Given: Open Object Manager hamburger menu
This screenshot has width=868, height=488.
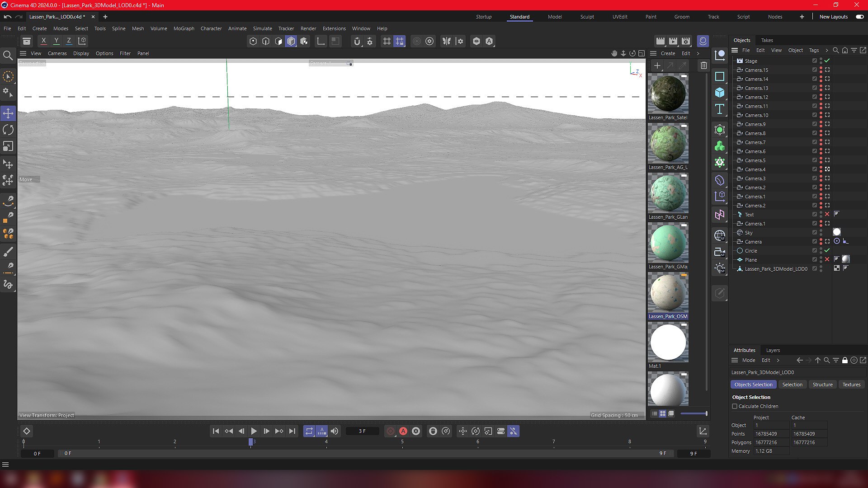Looking at the screenshot, I should click(x=735, y=50).
